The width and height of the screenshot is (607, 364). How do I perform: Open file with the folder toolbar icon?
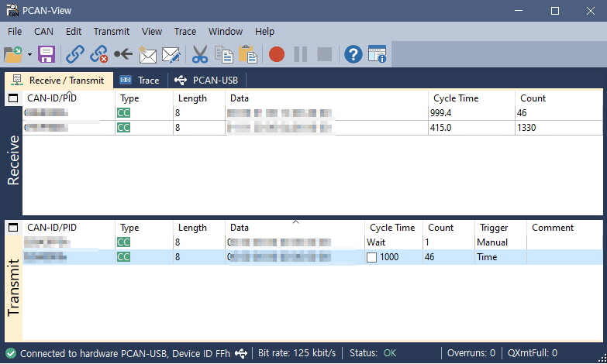point(13,54)
